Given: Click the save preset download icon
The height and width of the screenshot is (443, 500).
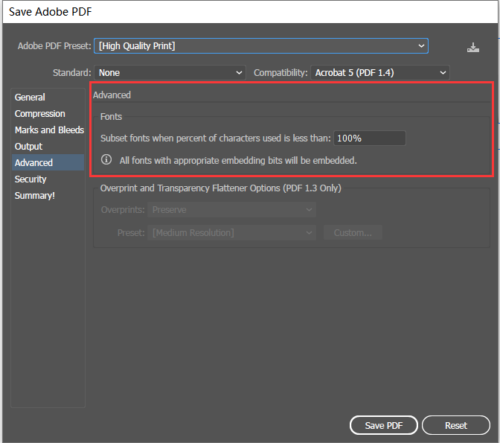Looking at the screenshot, I should 473,48.
